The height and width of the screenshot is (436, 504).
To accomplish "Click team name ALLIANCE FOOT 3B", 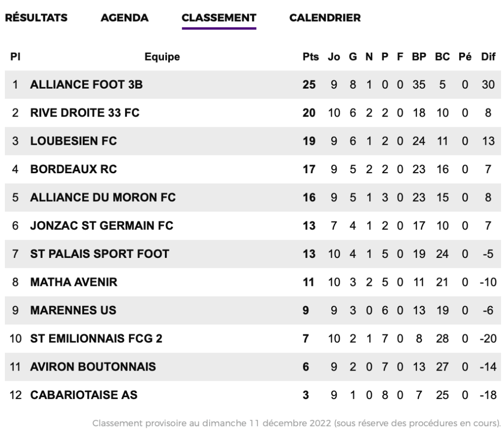I will pyautogui.click(x=87, y=85).
